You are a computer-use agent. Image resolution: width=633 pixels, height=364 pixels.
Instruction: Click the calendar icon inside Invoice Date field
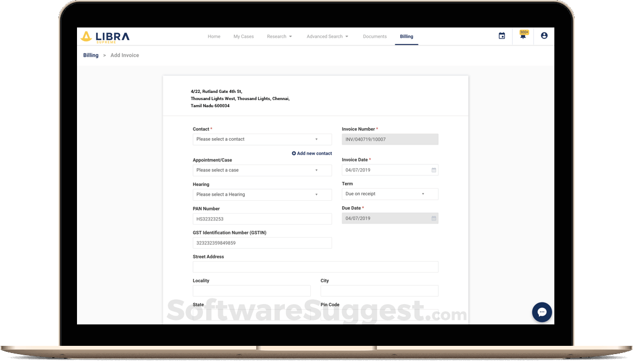click(x=433, y=170)
